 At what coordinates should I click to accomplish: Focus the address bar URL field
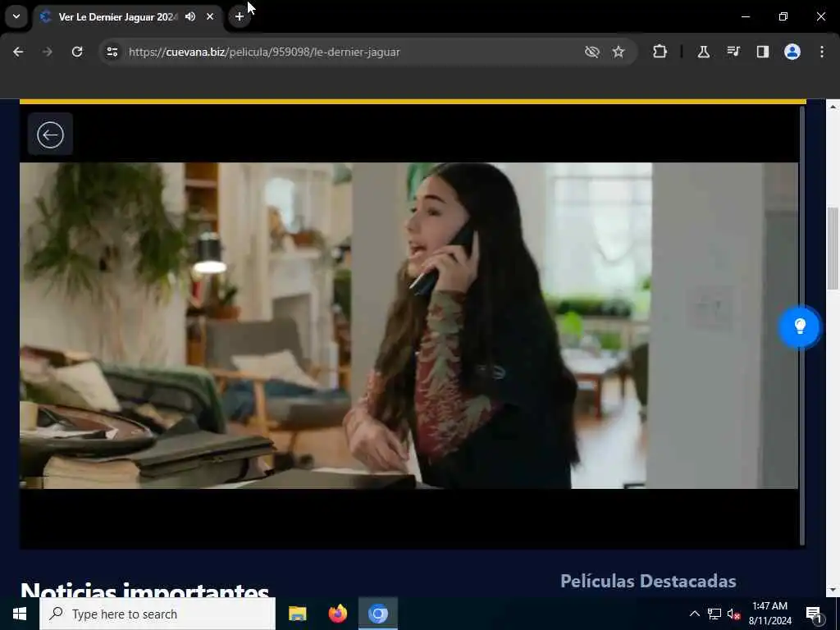point(343,52)
